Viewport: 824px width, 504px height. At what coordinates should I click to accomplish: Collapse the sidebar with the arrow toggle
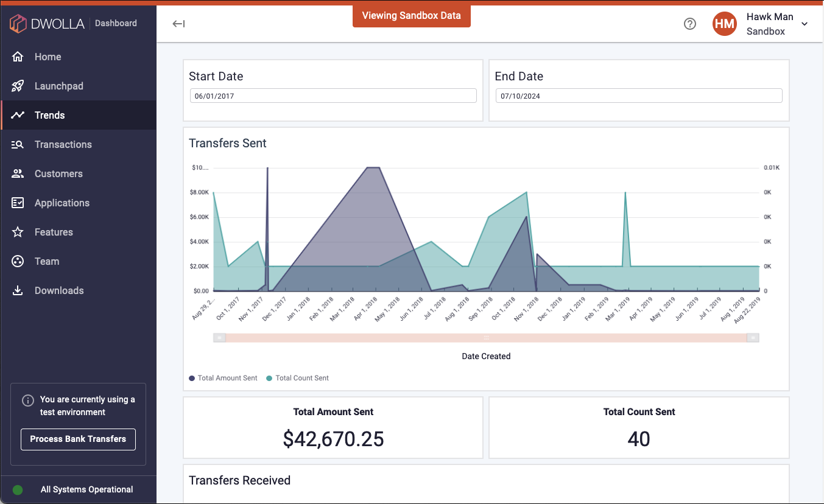(178, 23)
